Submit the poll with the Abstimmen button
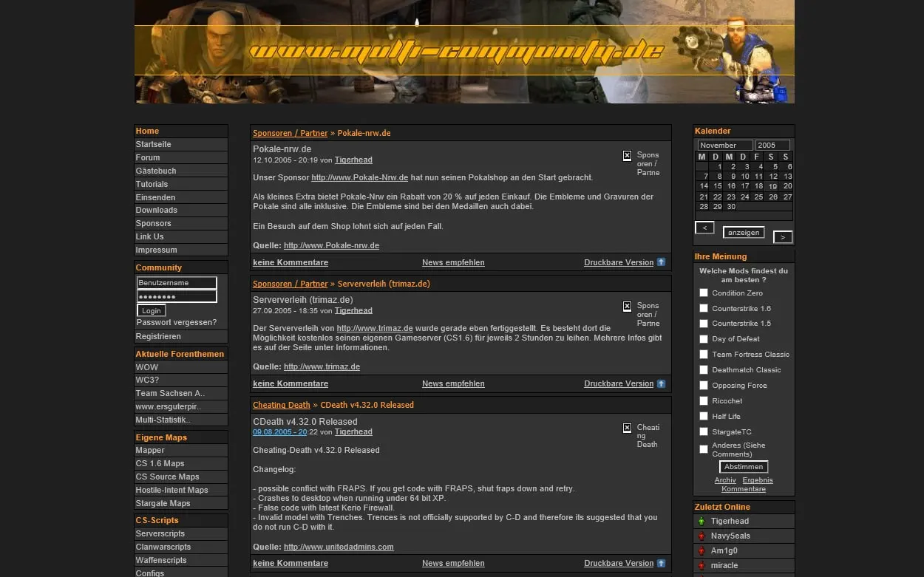The width and height of the screenshot is (924, 577). [744, 467]
